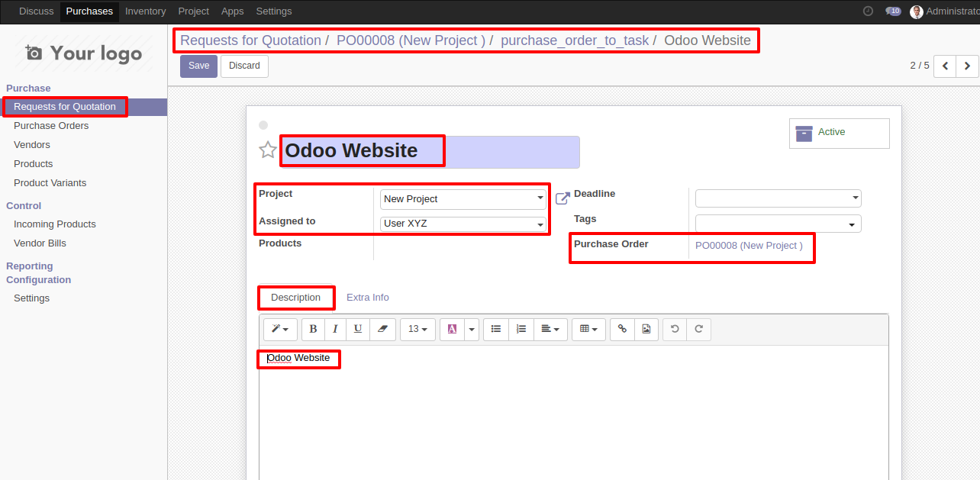Toggle bold formatting in editor
Screen dimensions: 980x480
click(313, 329)
